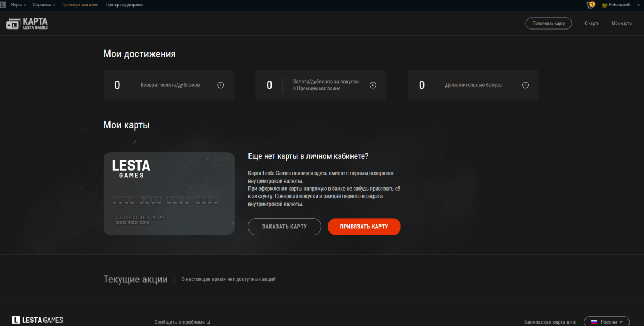Click Привязать карту button
This screenshot has width=644, height=326.
click(x=364, y=227)
